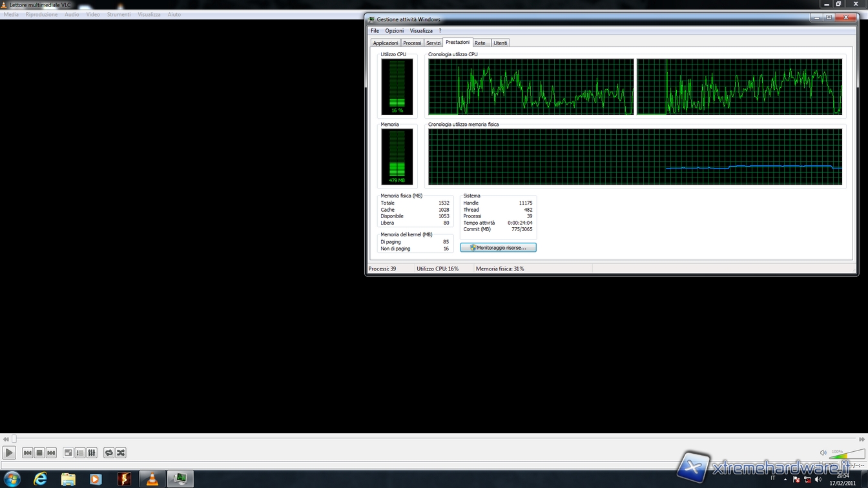Viewport: 868px width, 488px height.
Task: Adjust the VLC volume slider
Action: (847, 454)
